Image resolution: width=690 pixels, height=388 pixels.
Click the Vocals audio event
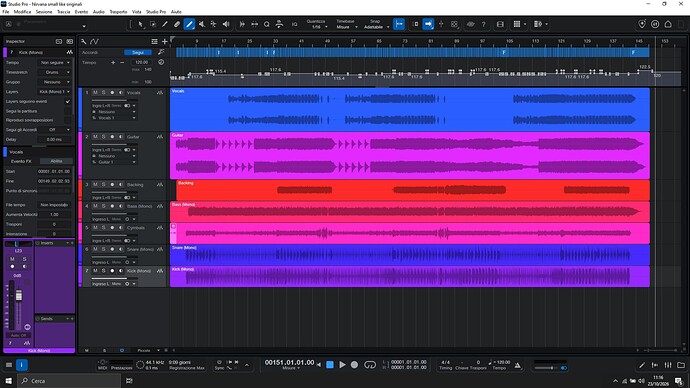point(410,109)
